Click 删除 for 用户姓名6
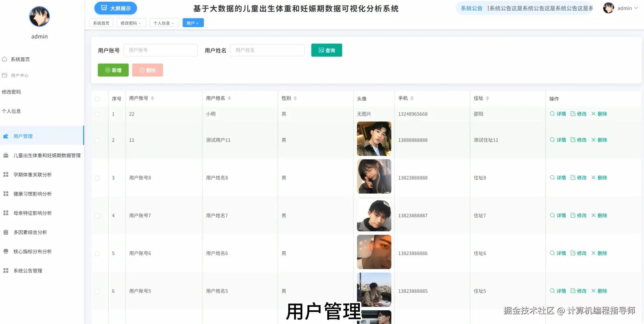The height and width of the screenshot is (324, 644). 599,253
